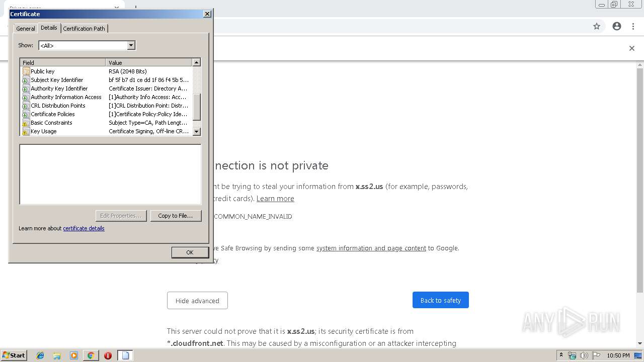
Task: Click the network tray icon
Action: [572, 355]
